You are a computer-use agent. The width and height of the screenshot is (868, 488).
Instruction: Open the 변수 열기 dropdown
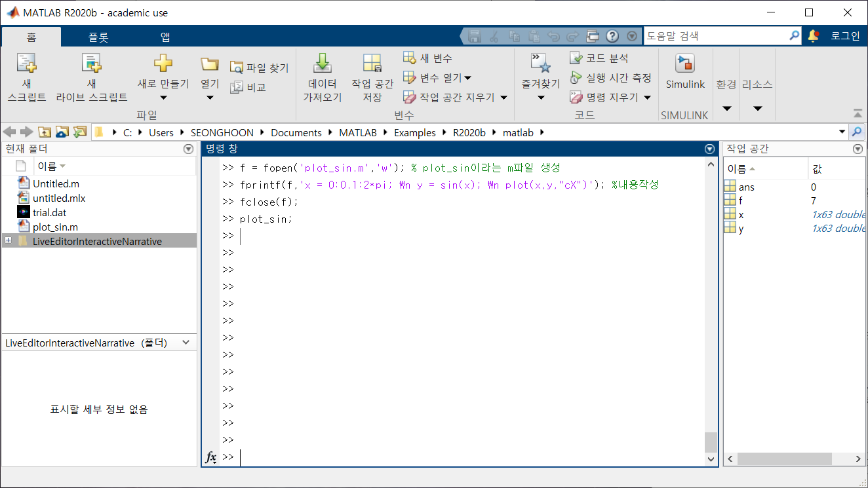tap(437, 78)
